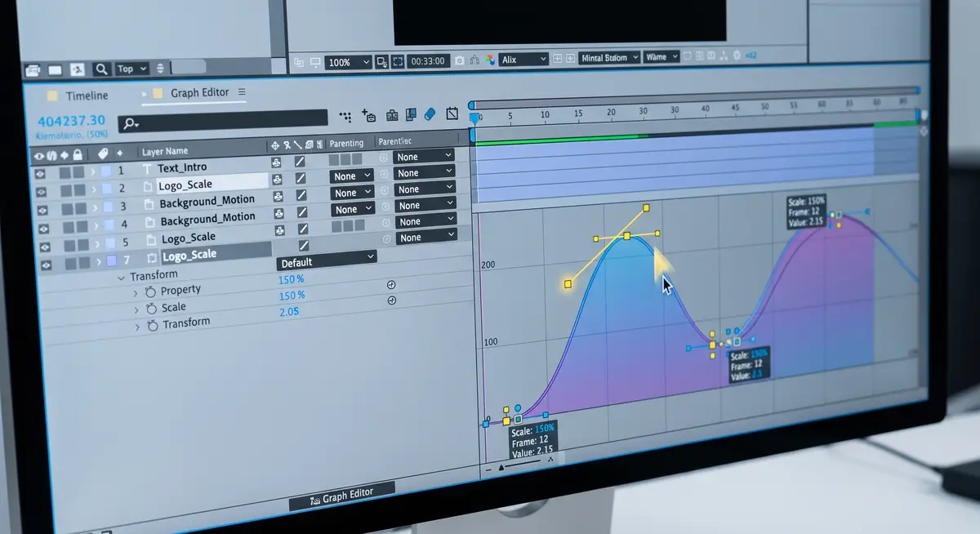Toggle eye visibility for layer 2 Logo_Scale
Screen dimensions: 980x534
coord(42,191)
